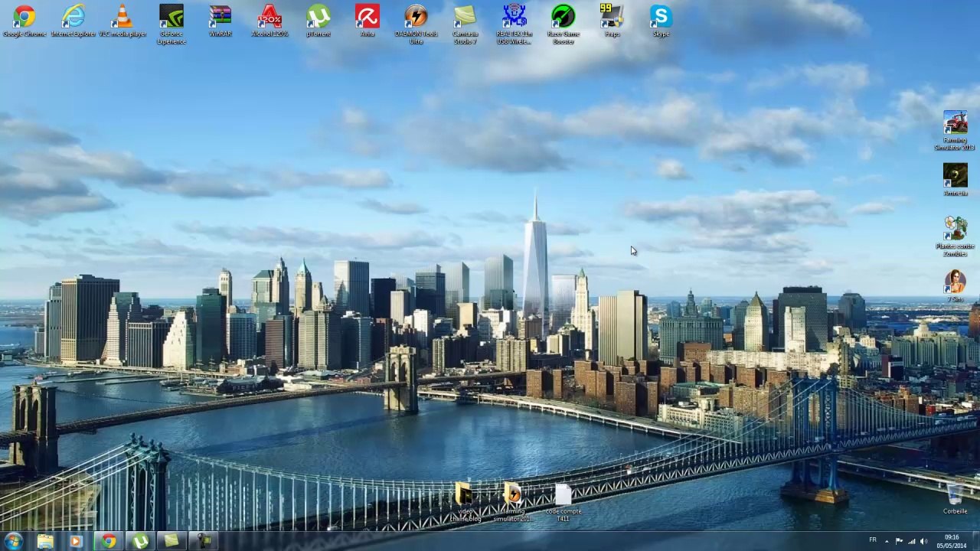Click the REALTEK USB Wireless shortcut
The height and width of the screenshot is (551, 980).
point(514,24)
